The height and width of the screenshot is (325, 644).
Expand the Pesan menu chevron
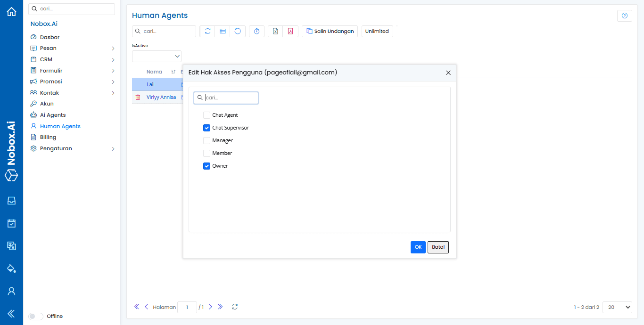pos(113,48)
